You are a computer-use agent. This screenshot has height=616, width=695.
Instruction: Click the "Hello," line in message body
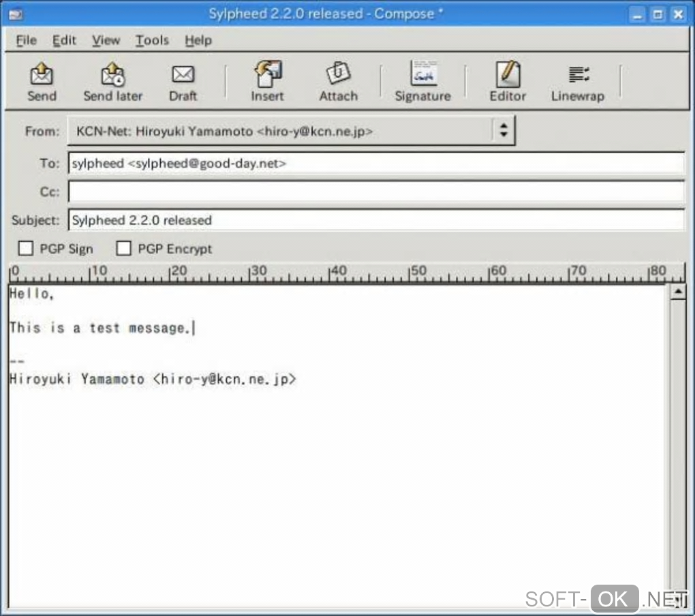[31, 294]
